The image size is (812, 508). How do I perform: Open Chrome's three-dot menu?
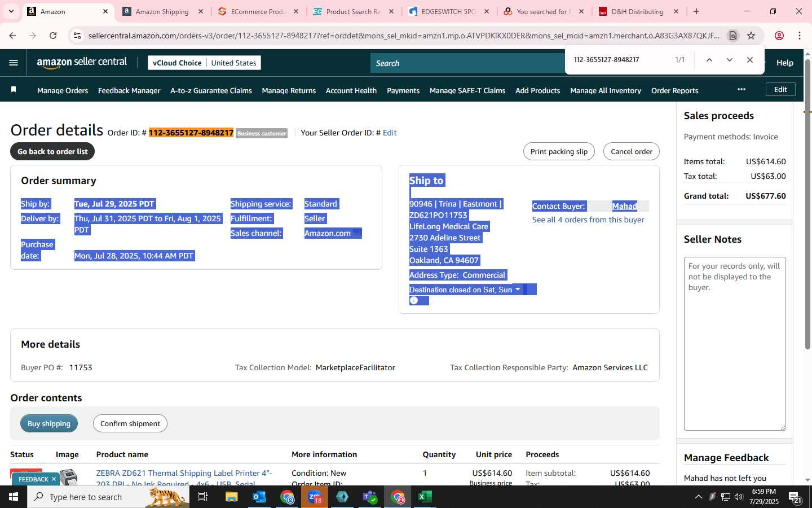(x=800, y=36)
